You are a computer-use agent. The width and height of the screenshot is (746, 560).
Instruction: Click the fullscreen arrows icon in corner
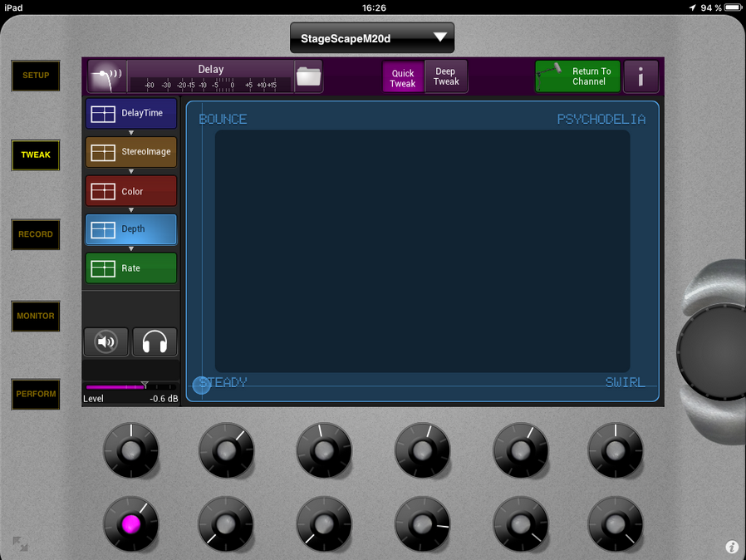20,544
